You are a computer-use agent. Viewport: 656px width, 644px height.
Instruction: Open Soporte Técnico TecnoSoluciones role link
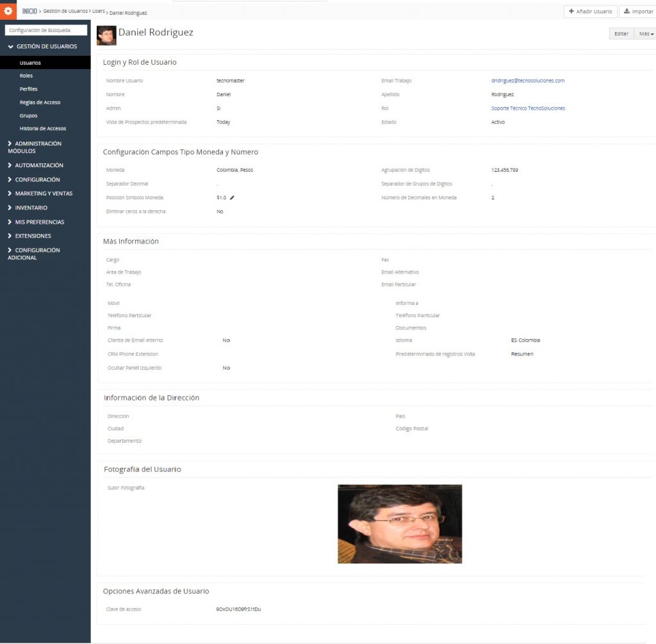tap(528, 108)
